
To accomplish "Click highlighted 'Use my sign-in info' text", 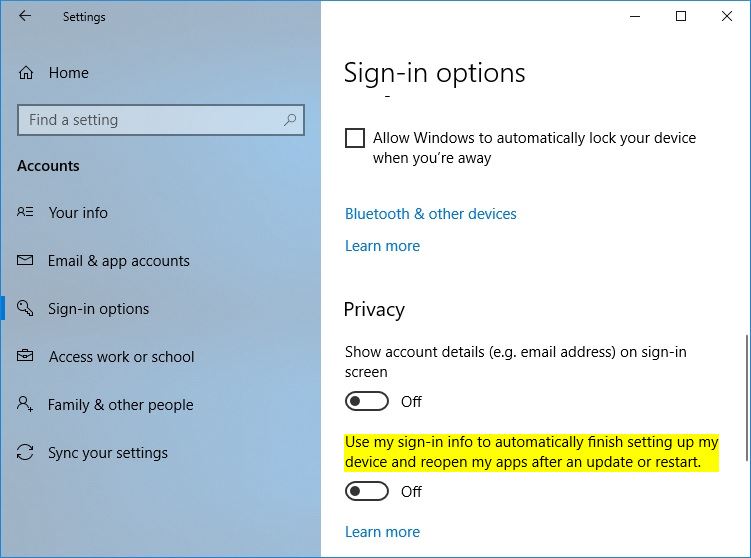I will pyautogui.click(x=532, y=452).
